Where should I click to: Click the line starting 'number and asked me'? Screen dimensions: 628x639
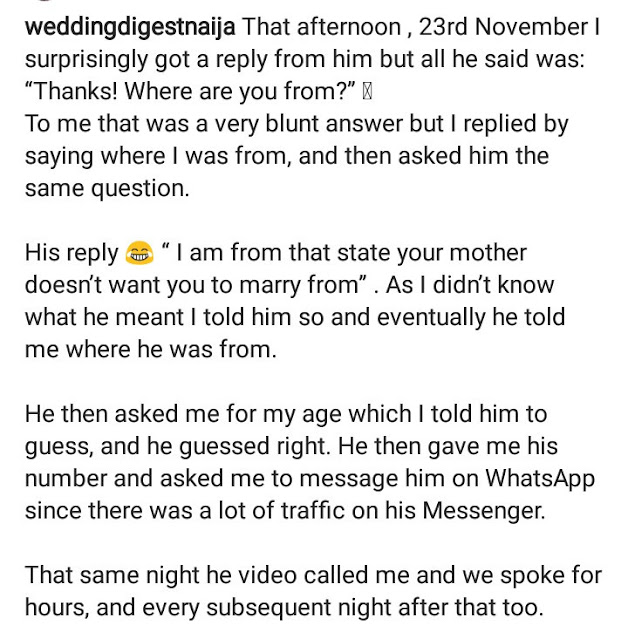pos(310,478)
